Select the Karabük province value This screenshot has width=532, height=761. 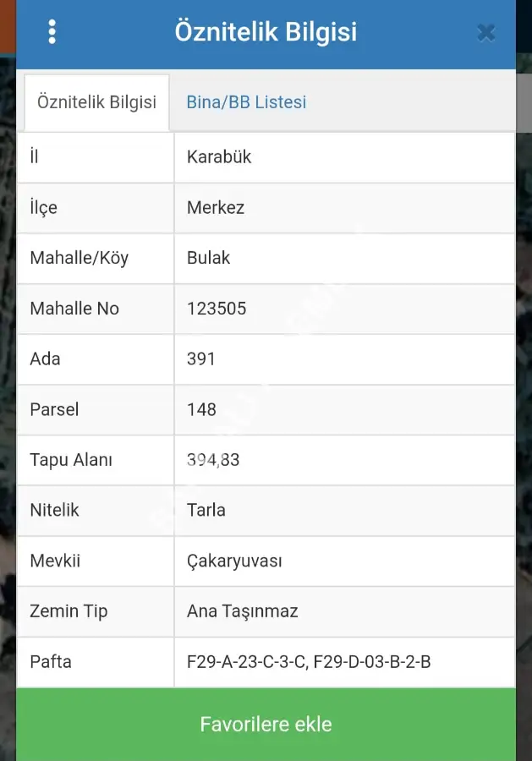[219, 156]
